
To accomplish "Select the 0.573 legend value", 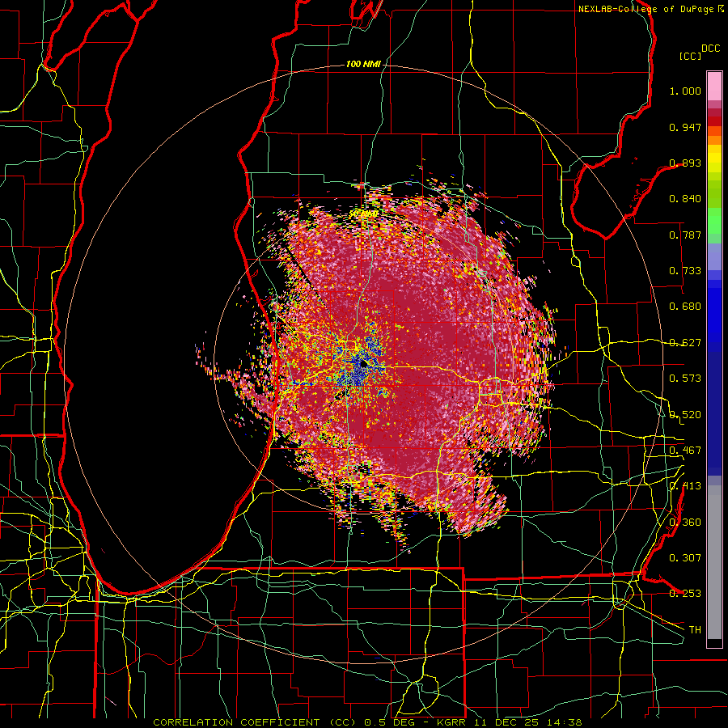I will click(685, 379).
